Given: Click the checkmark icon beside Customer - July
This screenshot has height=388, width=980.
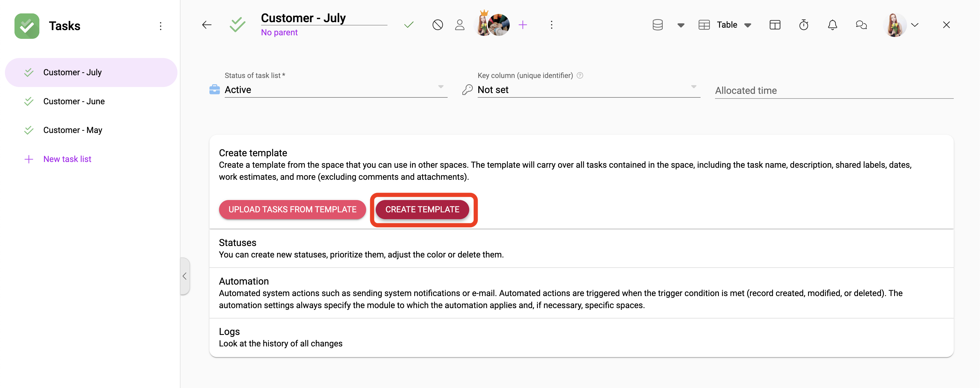Looking at the screenshot, I should (x=28, y=72).
